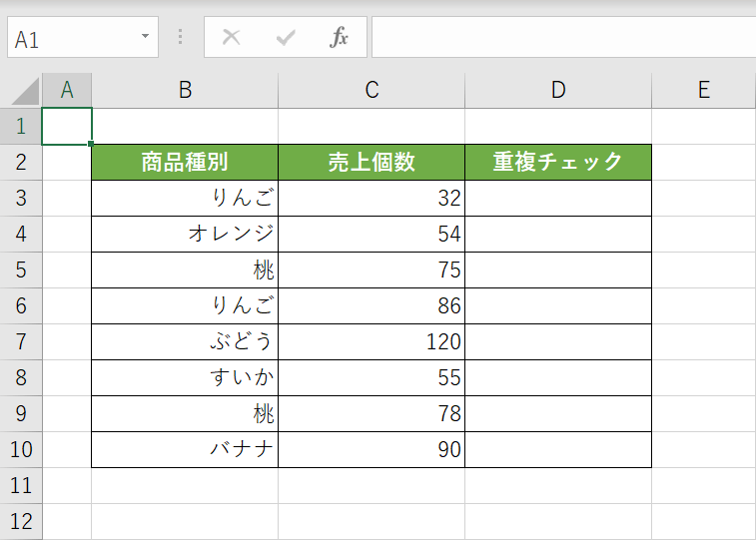The image size is (756, 540).
Task: Click inside the Name Box showing A1
Action: [x=70, y=39]
